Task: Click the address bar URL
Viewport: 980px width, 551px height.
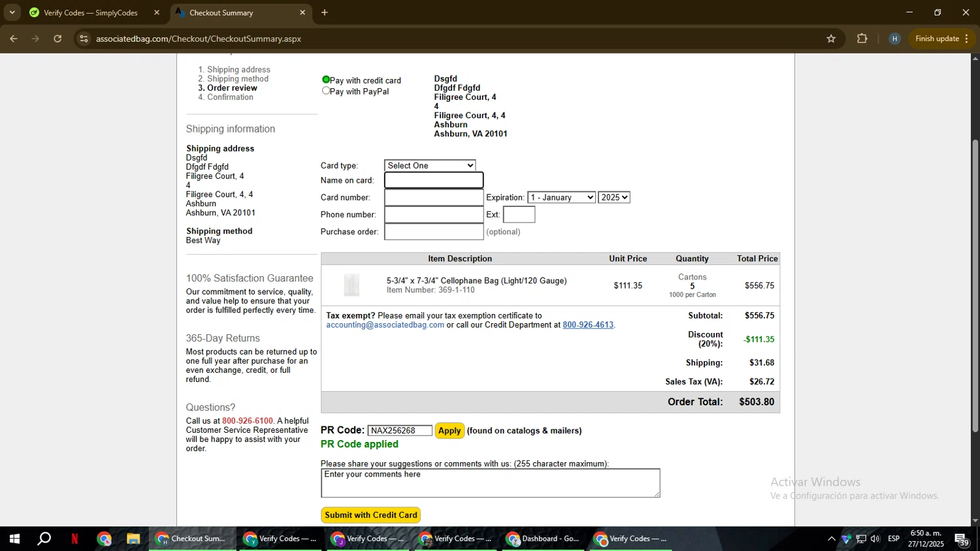Action: [199, 39]
